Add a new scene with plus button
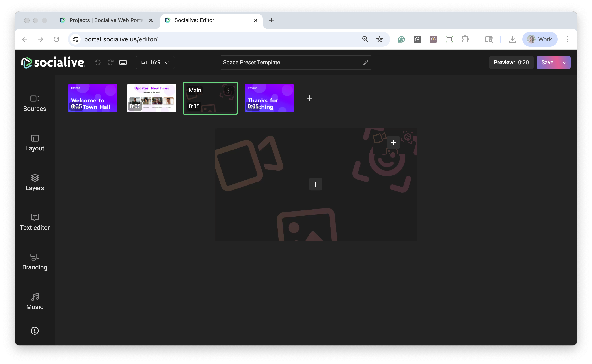This screenshot has height=364, width=592. (309, 98)
